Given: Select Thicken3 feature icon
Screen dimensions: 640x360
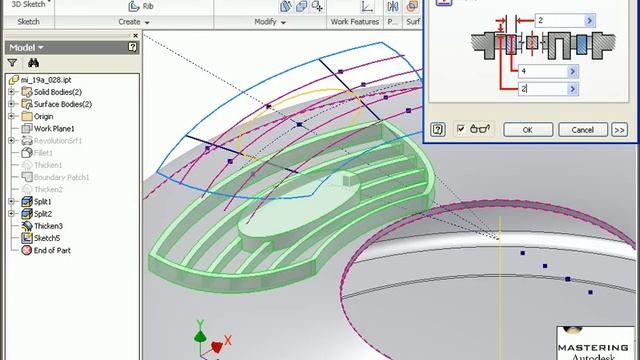Looking at the screenshot, I should coord(27,226).
